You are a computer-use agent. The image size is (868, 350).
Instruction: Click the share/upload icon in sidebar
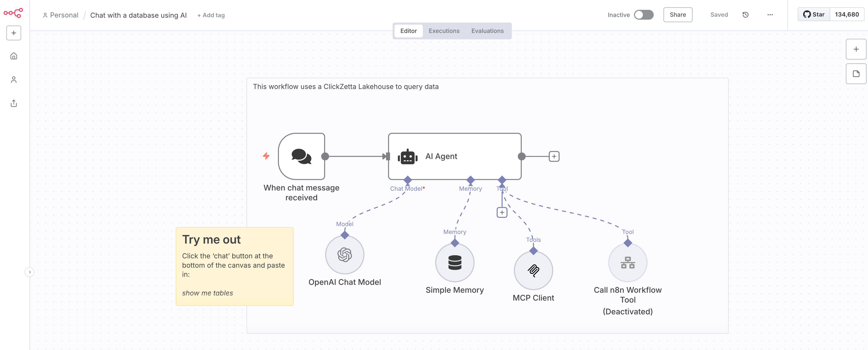(14, 103)
